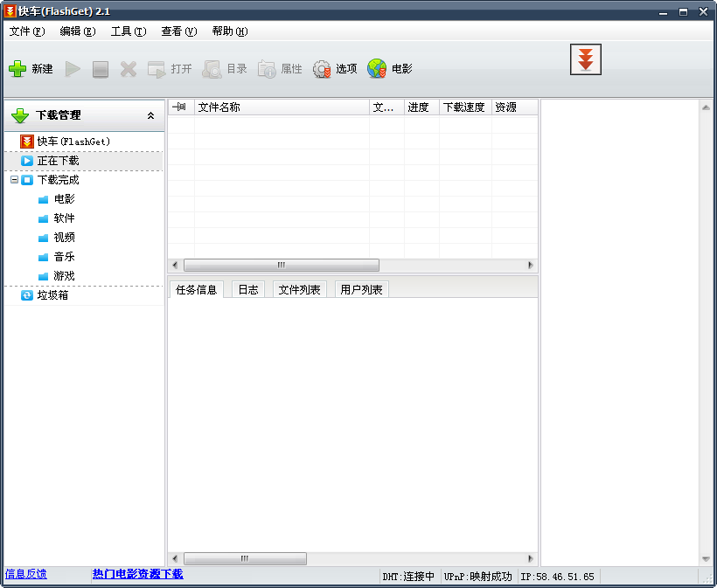Image resolution: width=717 pixels, height=588 pixels.
Task: Select 下载完成 (Completed) category
Action: 50,180
